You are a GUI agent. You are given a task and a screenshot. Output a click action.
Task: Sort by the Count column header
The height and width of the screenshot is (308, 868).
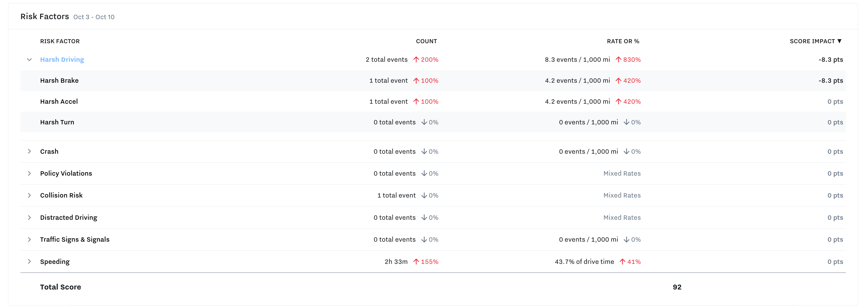426,41
